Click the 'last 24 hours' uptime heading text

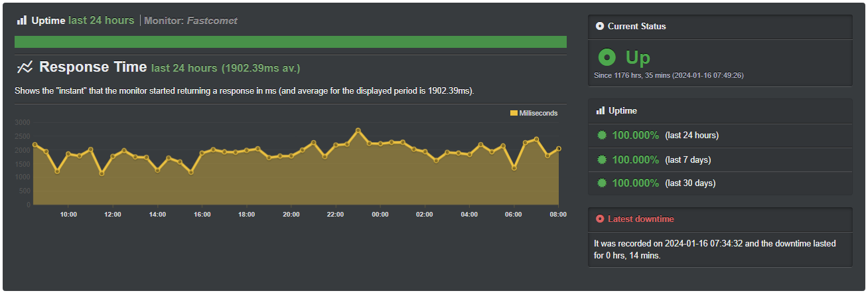point(101,21)
